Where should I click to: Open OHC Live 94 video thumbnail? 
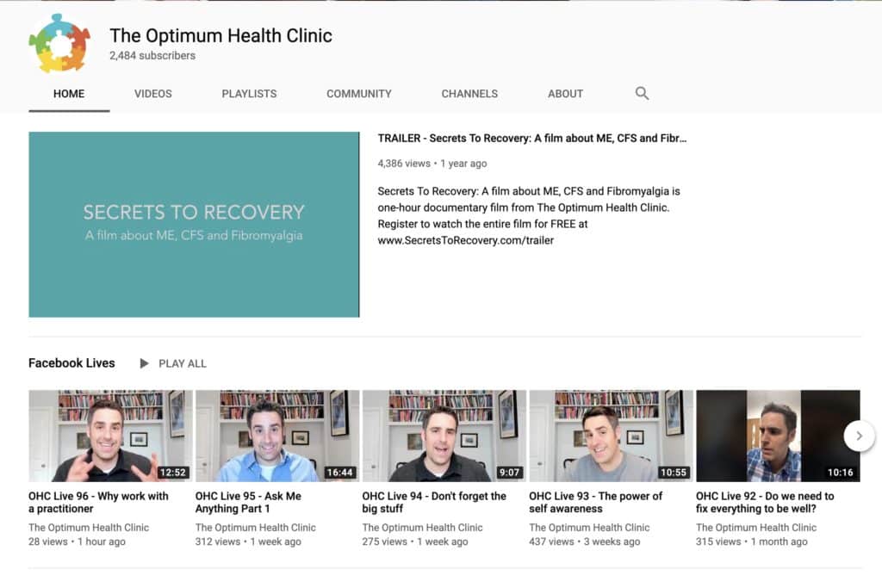(x=444, y=436)
